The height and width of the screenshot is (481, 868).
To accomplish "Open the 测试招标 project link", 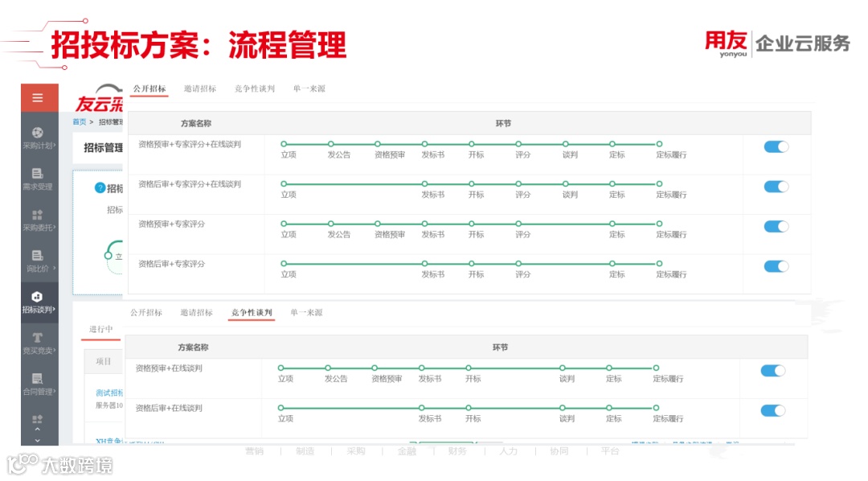I will pyautogui.click(x=109, y=393).
